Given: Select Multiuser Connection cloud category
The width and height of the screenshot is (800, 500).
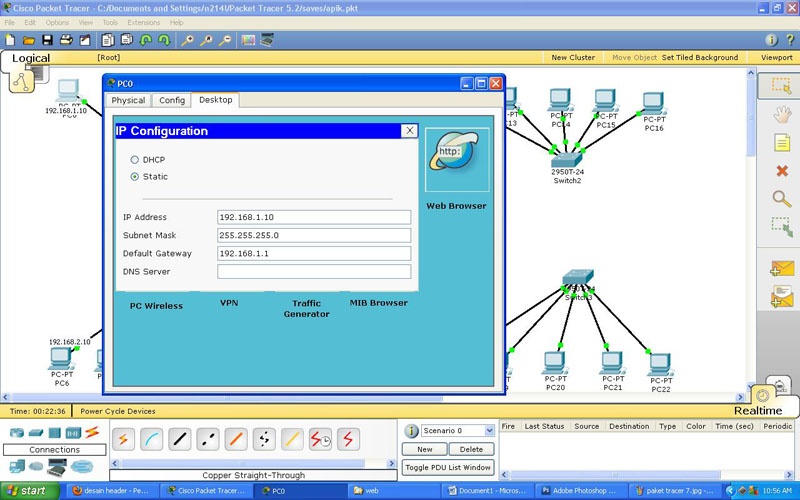Looking at the screenshot, I should (82, 466).
